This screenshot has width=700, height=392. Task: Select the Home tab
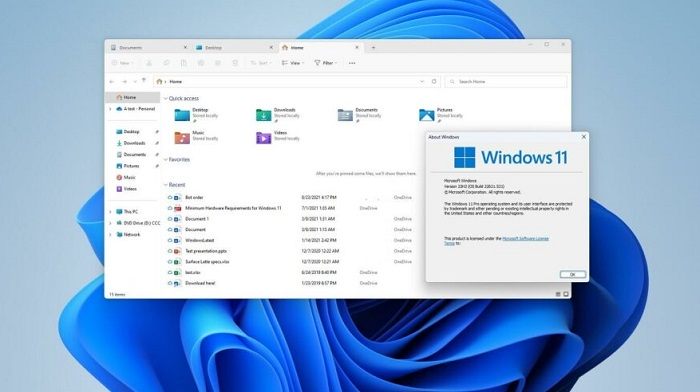click(x=320, y=47)
